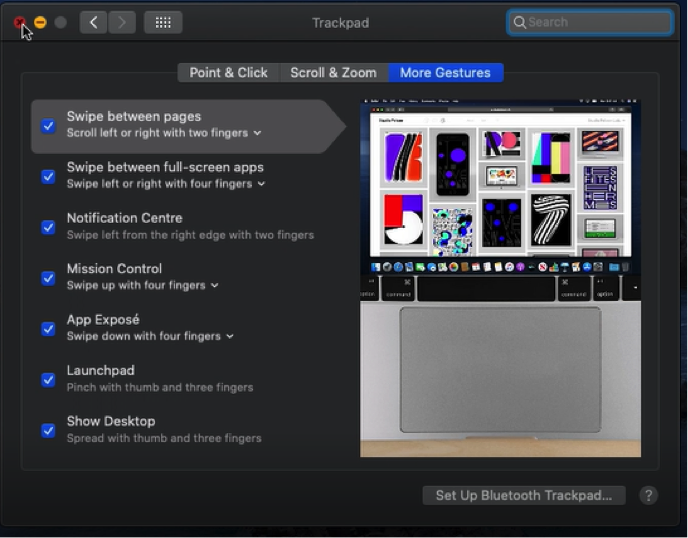Toggle the Show Desktop checkbox
The height and width of the screenshot is (538, 688).
[x=48, y=431]
